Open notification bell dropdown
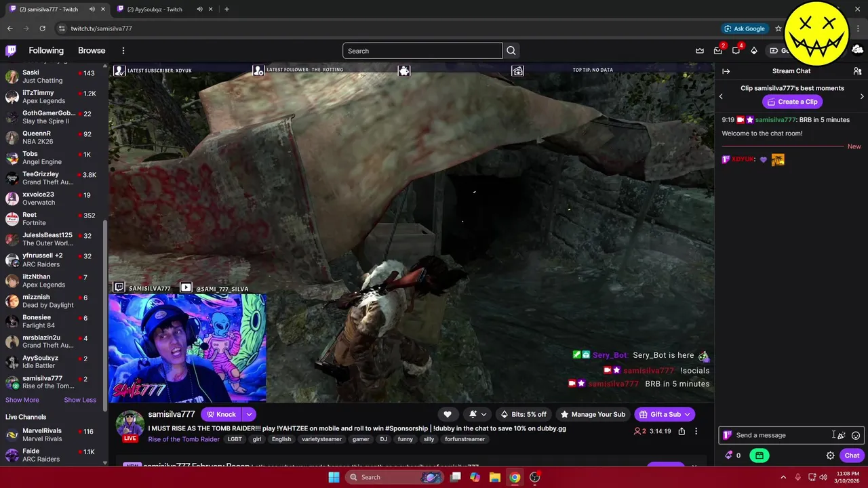 coord(478,414)
